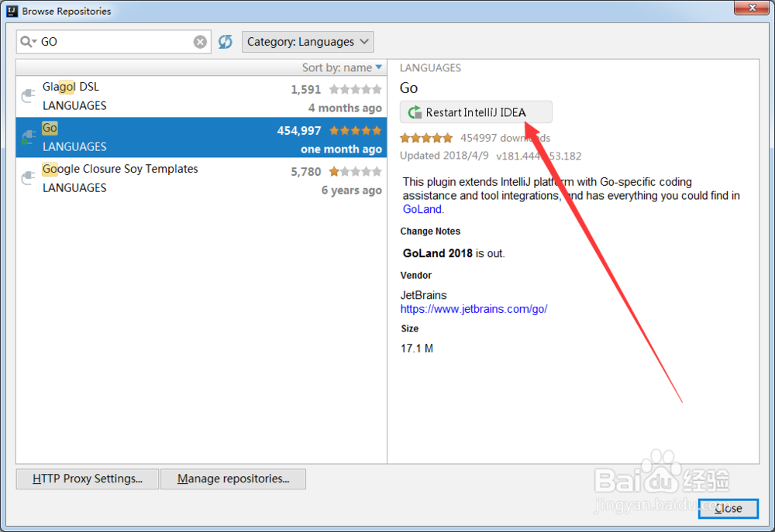Screen dimensions: 775x532
Task: Open HTTP Proxy Settings
Action: [x=88, y=479]
